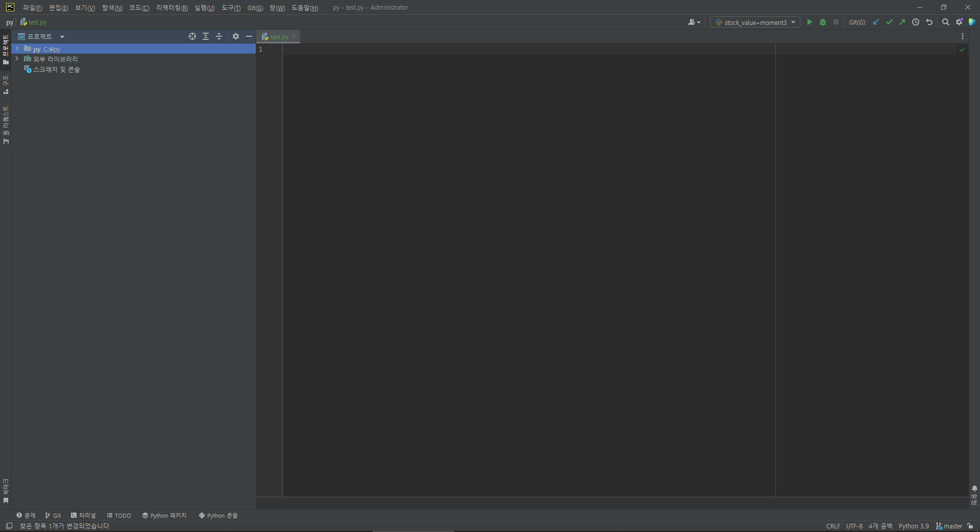Viewport: 980px width, 532px height.
Task: Push commits with the green up-right arrow
Action: click(902, 22)
